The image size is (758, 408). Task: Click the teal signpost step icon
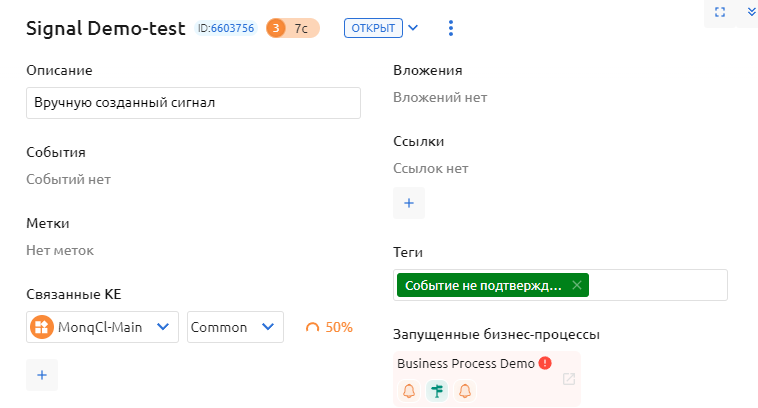point(436,391)
